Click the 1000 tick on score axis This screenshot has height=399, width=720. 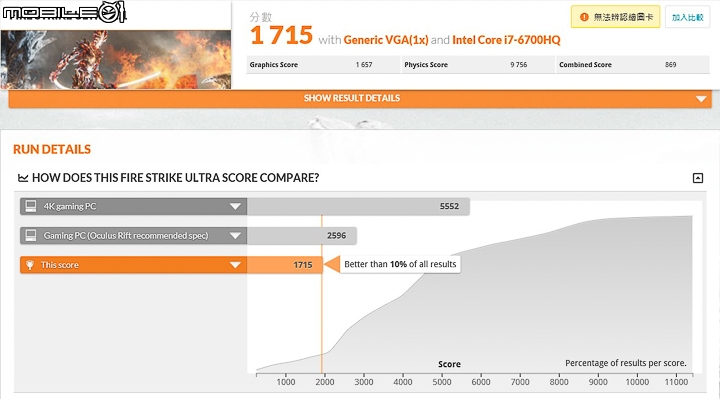click(x=286, y=382)
